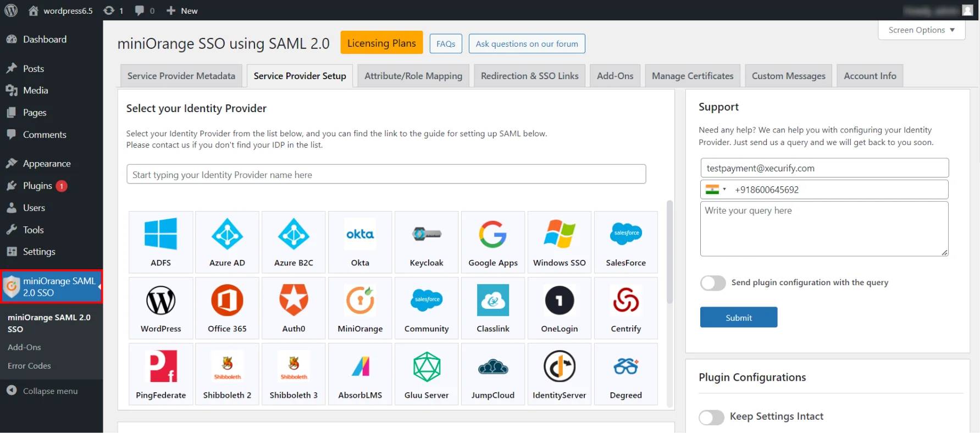The height and width of the screenshot is (433, 980).
Task: Pick the Shibboleth 2 provider
Action: 228,374
